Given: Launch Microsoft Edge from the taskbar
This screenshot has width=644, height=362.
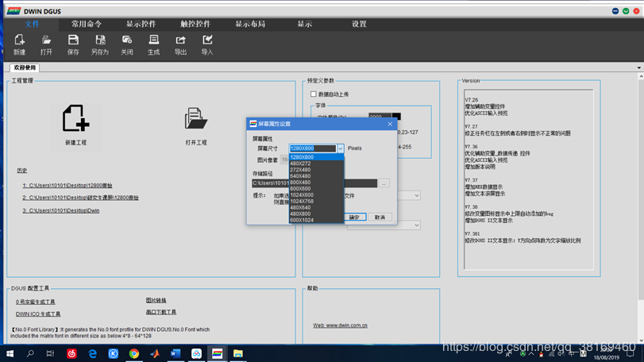Looking at the screenshot, I should 93,353.
